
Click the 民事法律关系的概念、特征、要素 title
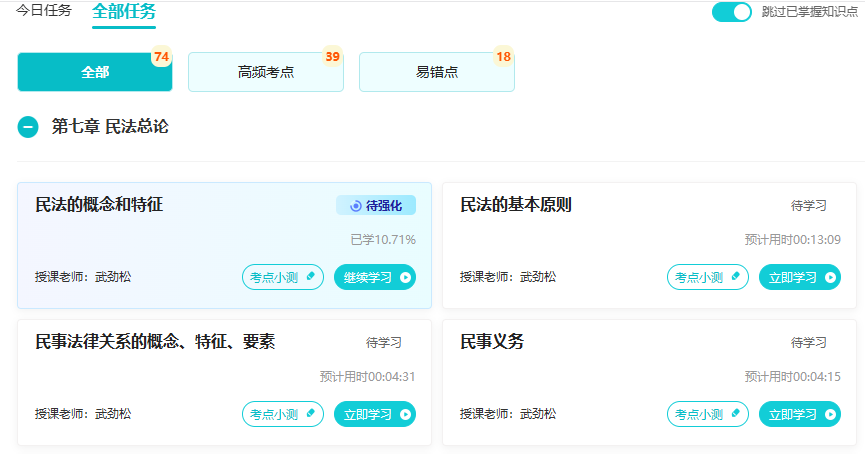155,341
